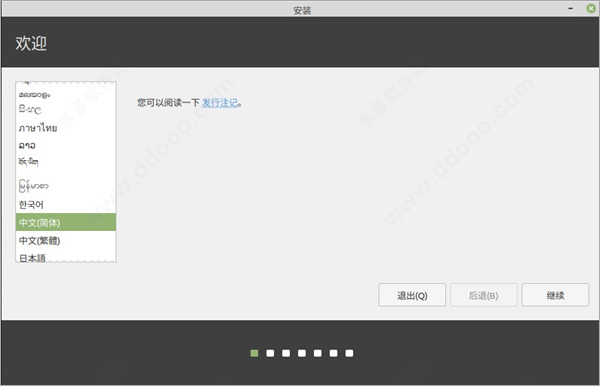The image size is (600, 386).
Task: Select ภาษาไทย in the language list
Action: [66, 127]
